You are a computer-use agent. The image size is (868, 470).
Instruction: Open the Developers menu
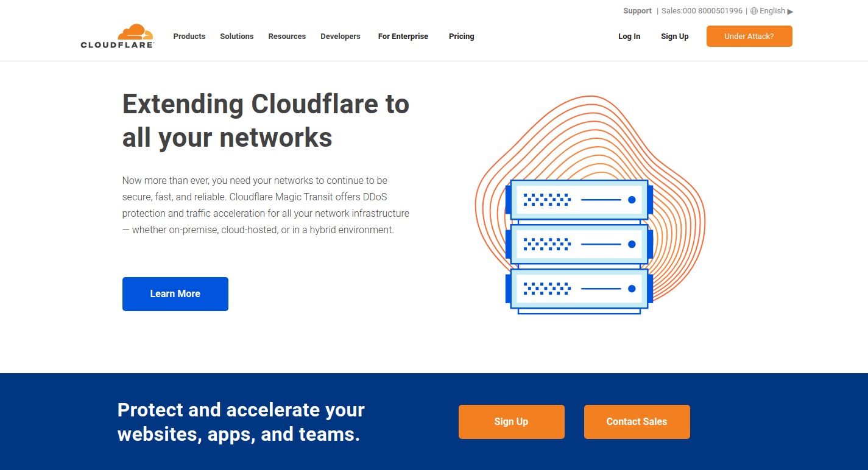(x=340, y=37)
